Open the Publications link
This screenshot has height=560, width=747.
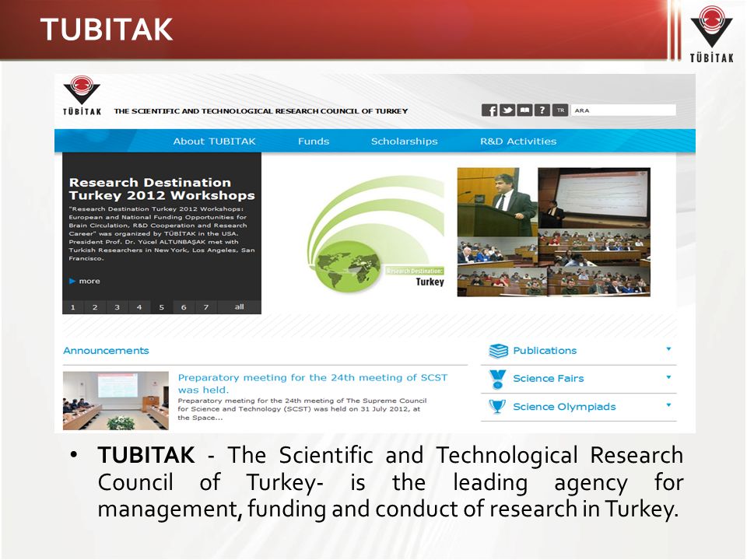[545, 351]
